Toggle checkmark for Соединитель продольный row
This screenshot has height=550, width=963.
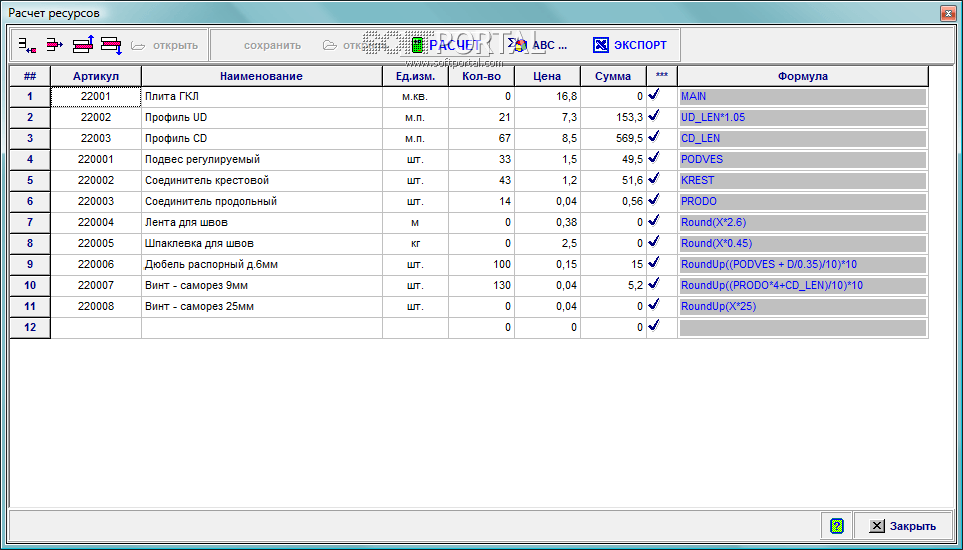(x=655, y=199)
